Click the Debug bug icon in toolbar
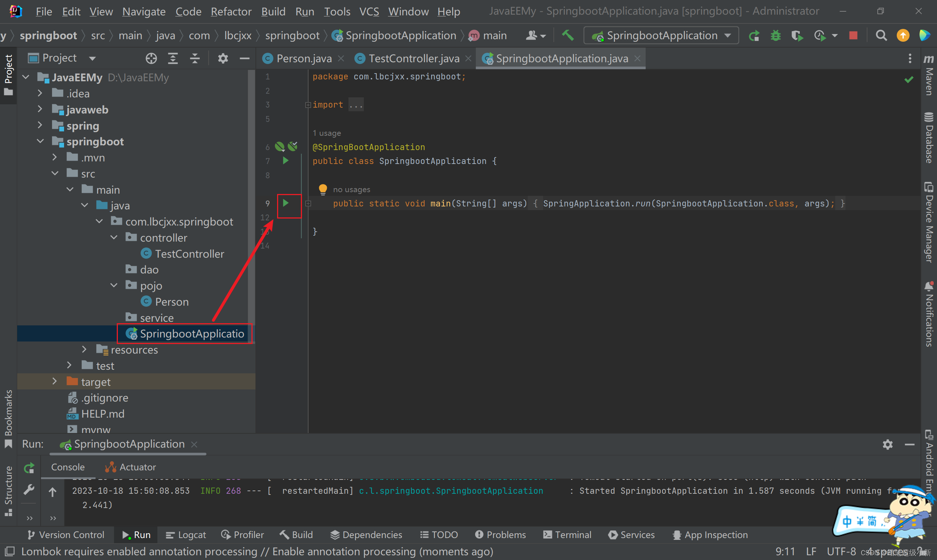 [x=776, y=36]
